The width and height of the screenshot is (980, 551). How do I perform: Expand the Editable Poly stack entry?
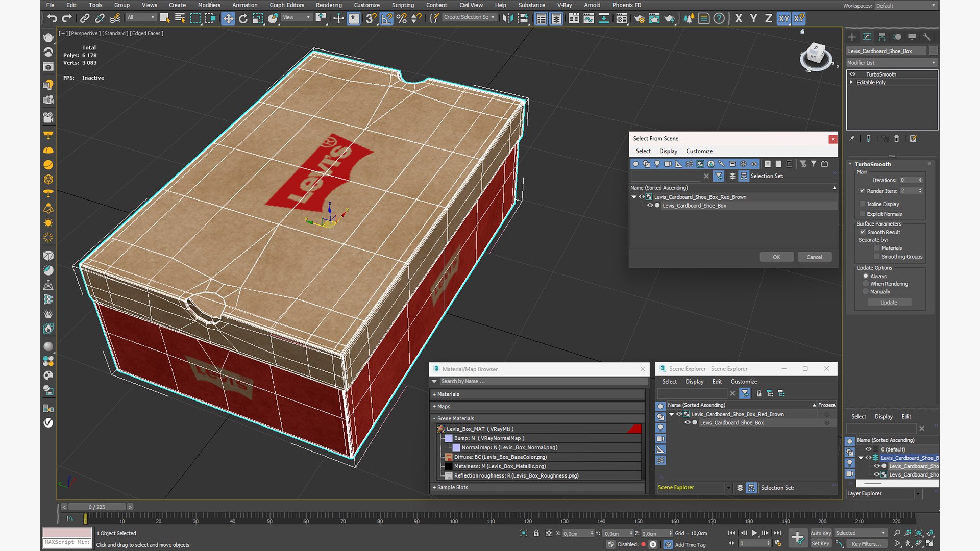point(851,83)
